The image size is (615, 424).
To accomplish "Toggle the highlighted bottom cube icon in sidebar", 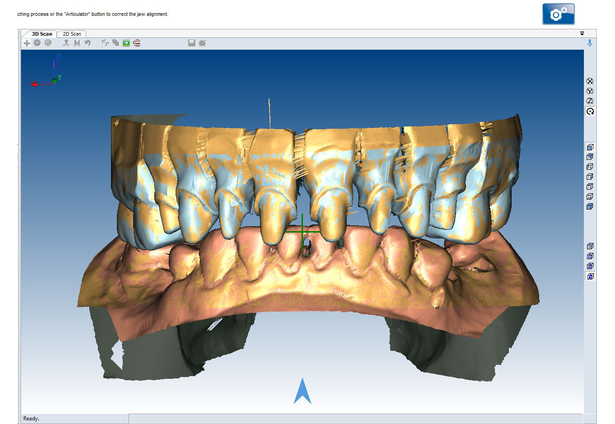I will coord(590,277).
